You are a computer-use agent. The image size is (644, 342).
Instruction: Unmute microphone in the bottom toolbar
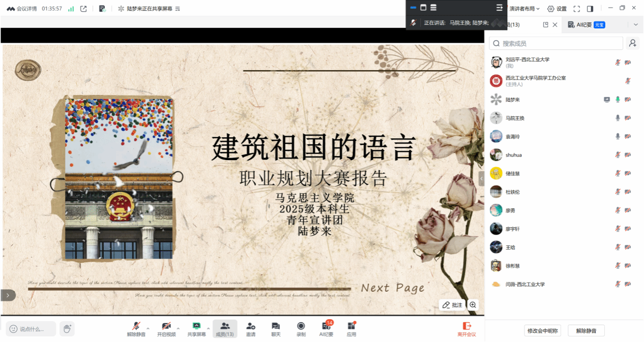coord(136,328)
